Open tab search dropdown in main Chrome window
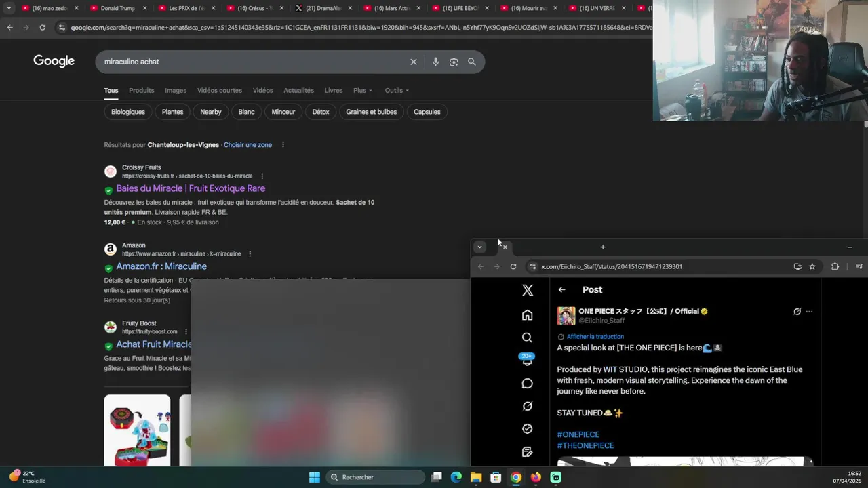The image size is (868, 488). pos(9,8)
